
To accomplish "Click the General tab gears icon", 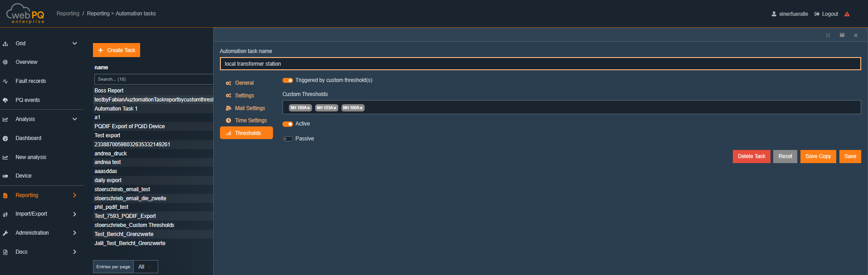I will (x=229, y=83).
